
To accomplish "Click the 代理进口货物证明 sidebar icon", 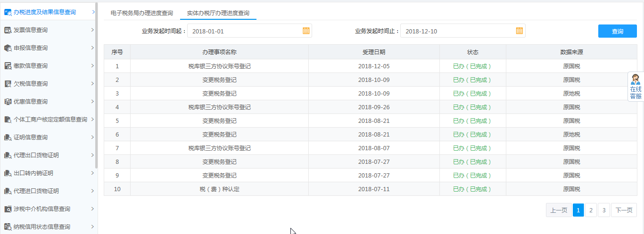I will click(8, 191).
